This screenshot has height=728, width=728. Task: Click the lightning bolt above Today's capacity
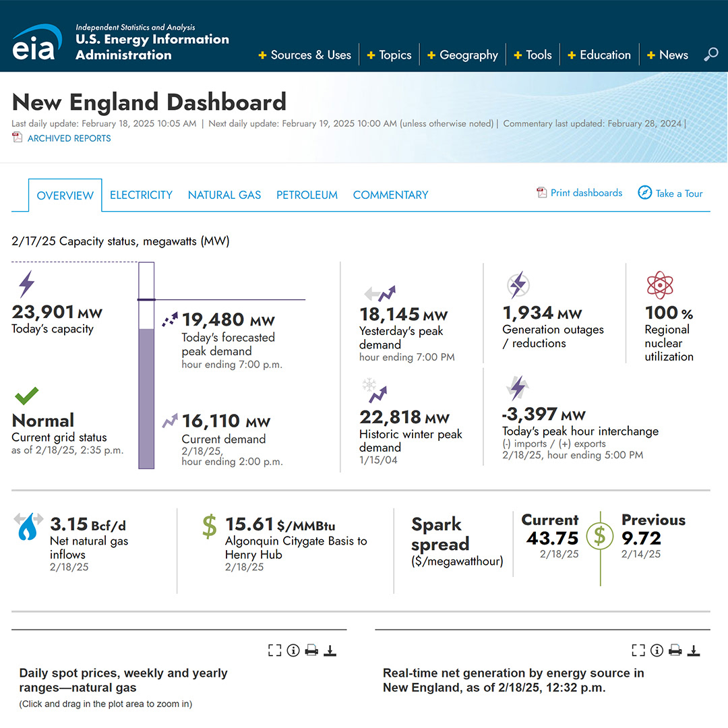[x=26, y=284]
